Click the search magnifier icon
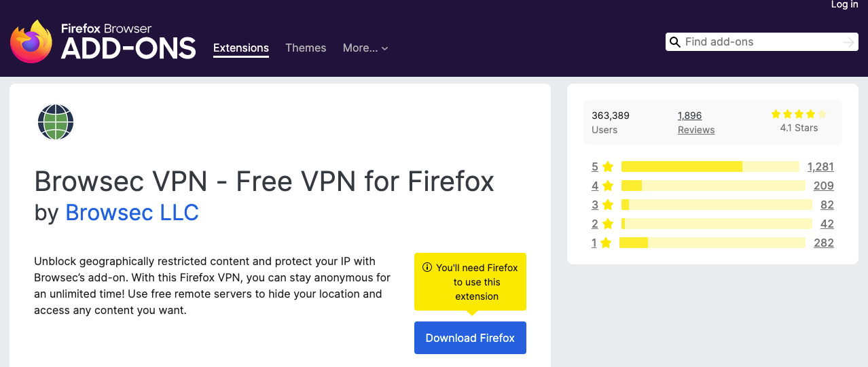 675,42
